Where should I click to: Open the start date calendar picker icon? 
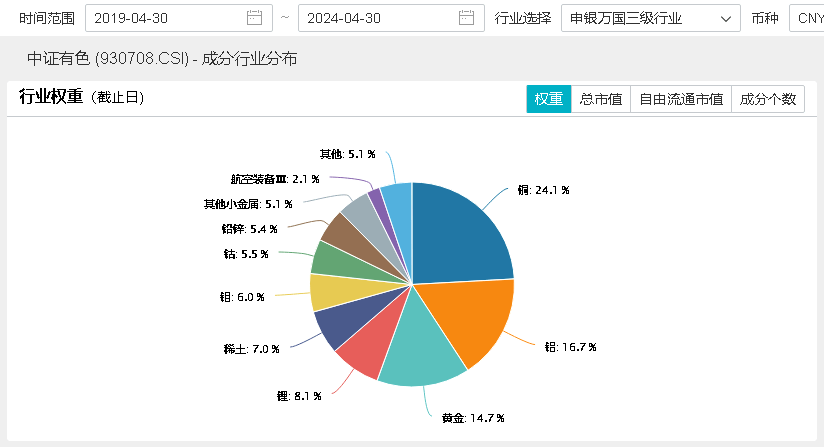pyautogui.click(x=255, y=18)
